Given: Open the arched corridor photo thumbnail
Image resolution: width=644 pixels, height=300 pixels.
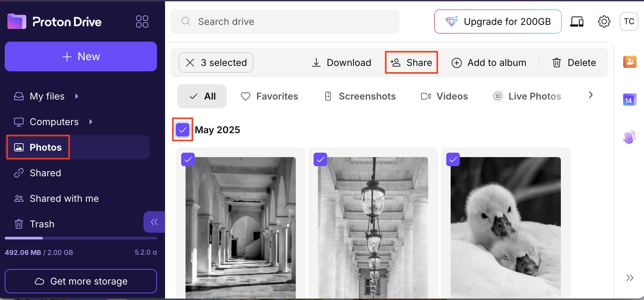Looking at the screenshot, I should pos(240,227).
